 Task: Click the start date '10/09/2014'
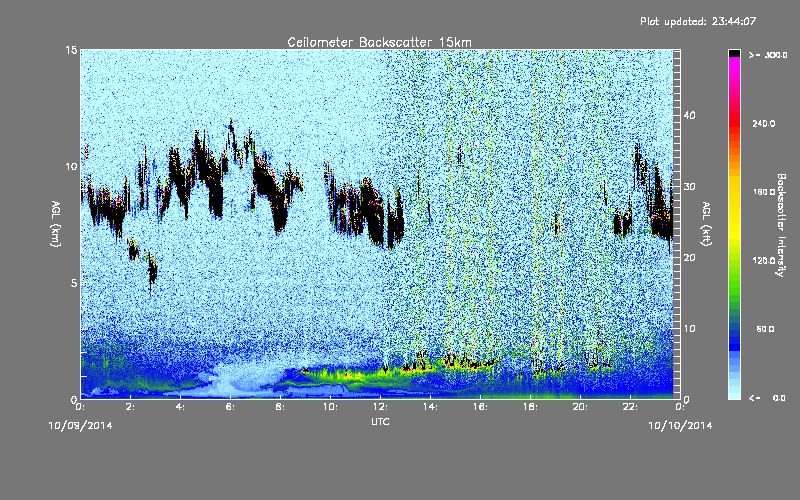[x=80, y=426]
